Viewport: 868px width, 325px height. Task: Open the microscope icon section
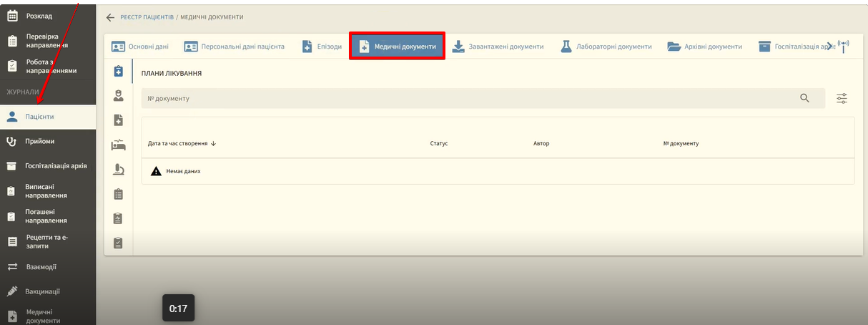119,169
